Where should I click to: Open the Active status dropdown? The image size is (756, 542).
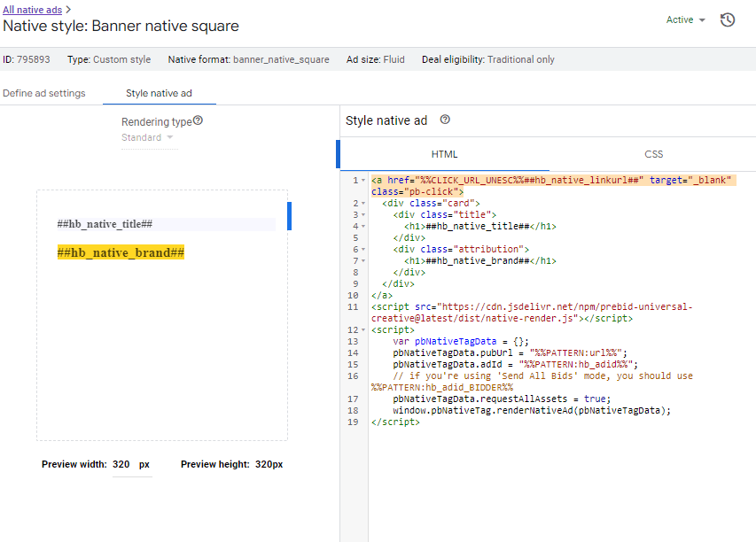pos(685,19)
